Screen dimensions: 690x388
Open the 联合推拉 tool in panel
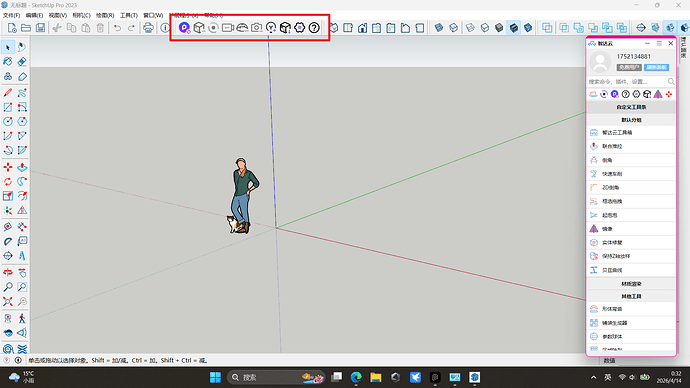pyautogui.click(x=631, y=146)
